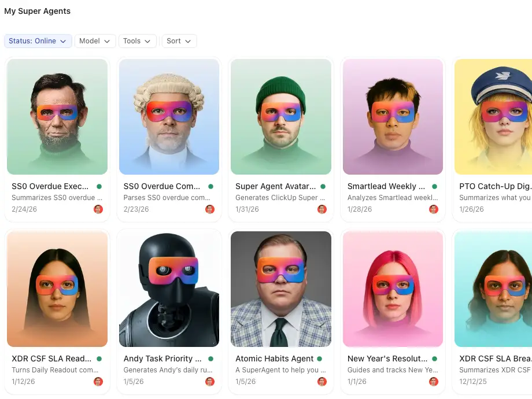The height and width of the screenshot is (399, 532).
Task: Open the Tools filter menu
Action: tap(137, 41)
